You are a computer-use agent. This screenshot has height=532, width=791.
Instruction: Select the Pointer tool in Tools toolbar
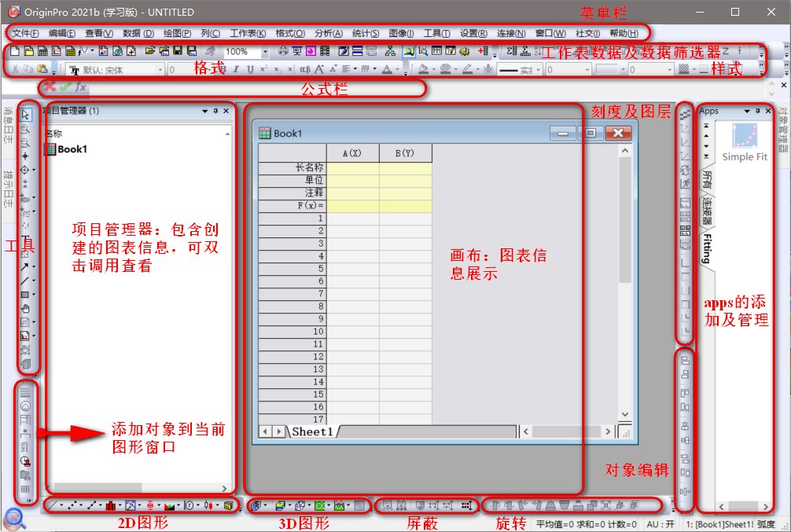tap(25, 115)
